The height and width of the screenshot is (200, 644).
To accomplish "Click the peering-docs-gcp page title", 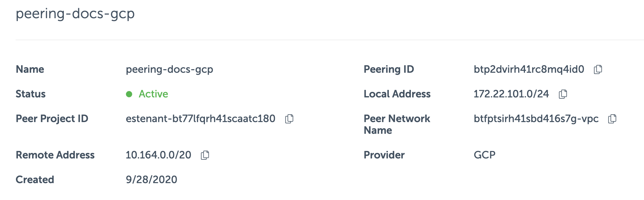I will pyautogui.click(x=76, y=14).
